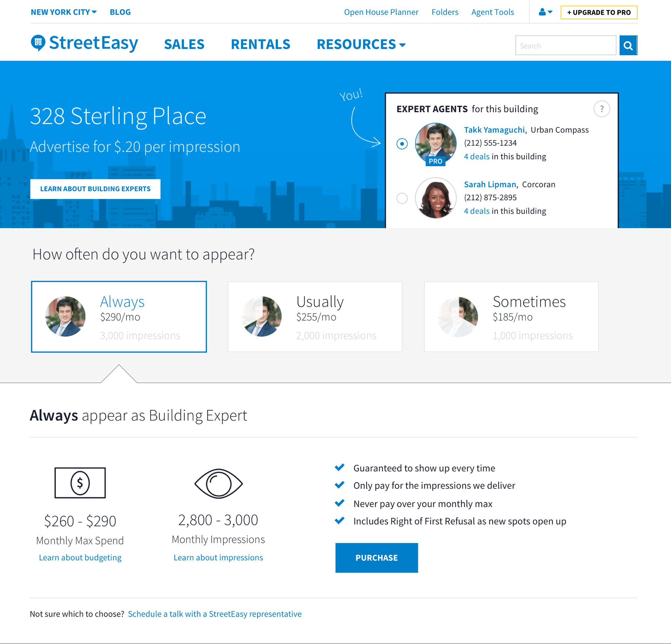Click the eye impressions icon
This screenshot has height=644, width=671.
[218, 483]
